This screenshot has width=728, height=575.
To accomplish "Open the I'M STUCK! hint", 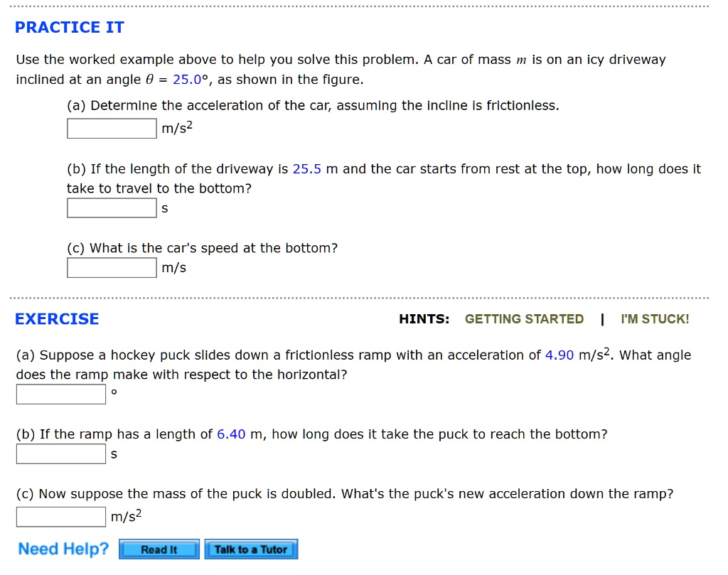I will (654, 319).
